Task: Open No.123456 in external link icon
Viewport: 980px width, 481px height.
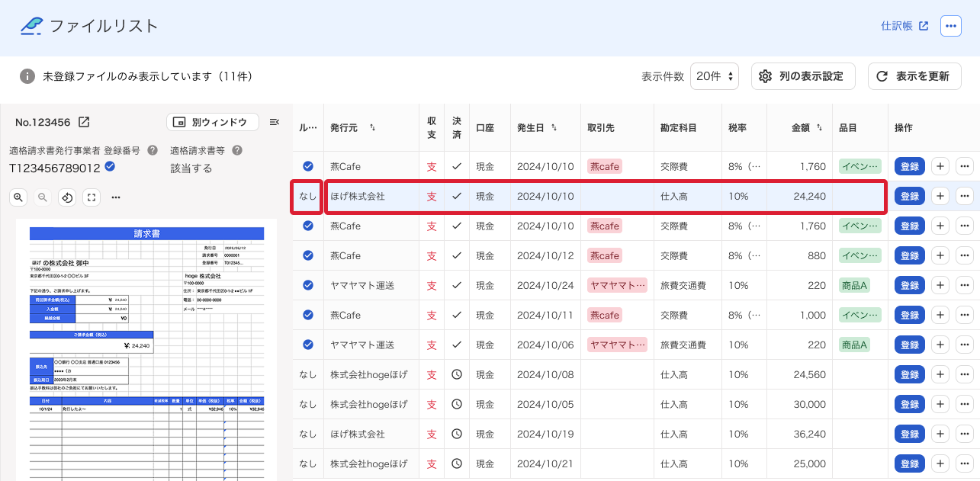Action: (x=84, y=122)
